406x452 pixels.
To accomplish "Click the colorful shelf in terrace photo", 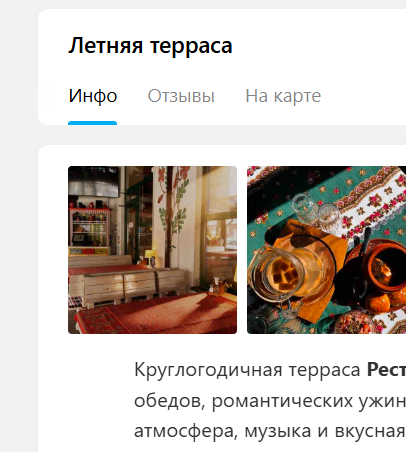I will (89, 230).
